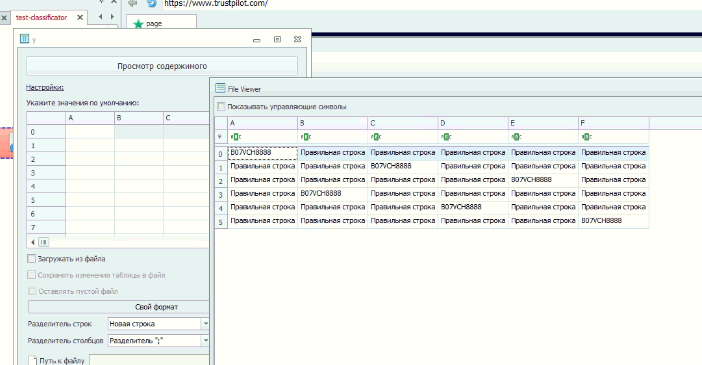Click the file path input field

[150, 360]
